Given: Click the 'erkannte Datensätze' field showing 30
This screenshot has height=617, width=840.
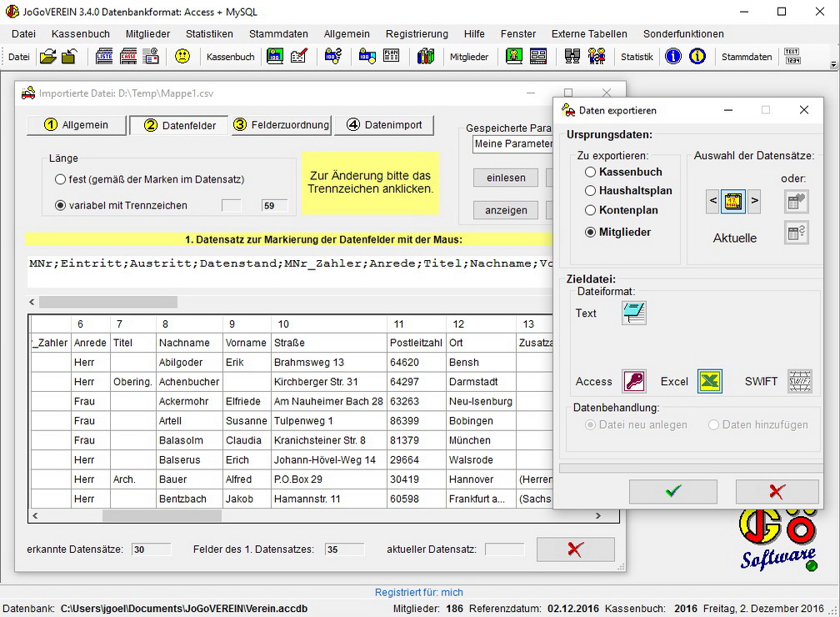Looking at the screenshot, I should pyautogui.click(x=151, y=549).
